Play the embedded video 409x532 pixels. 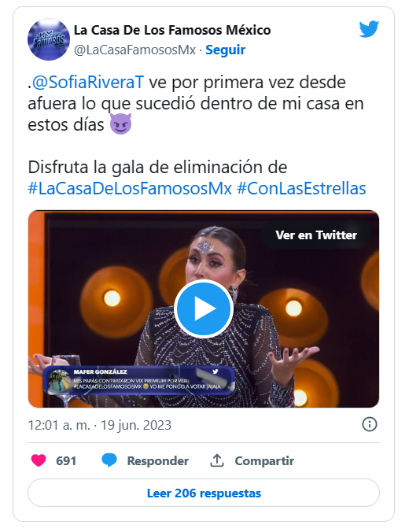click(204, 308)
